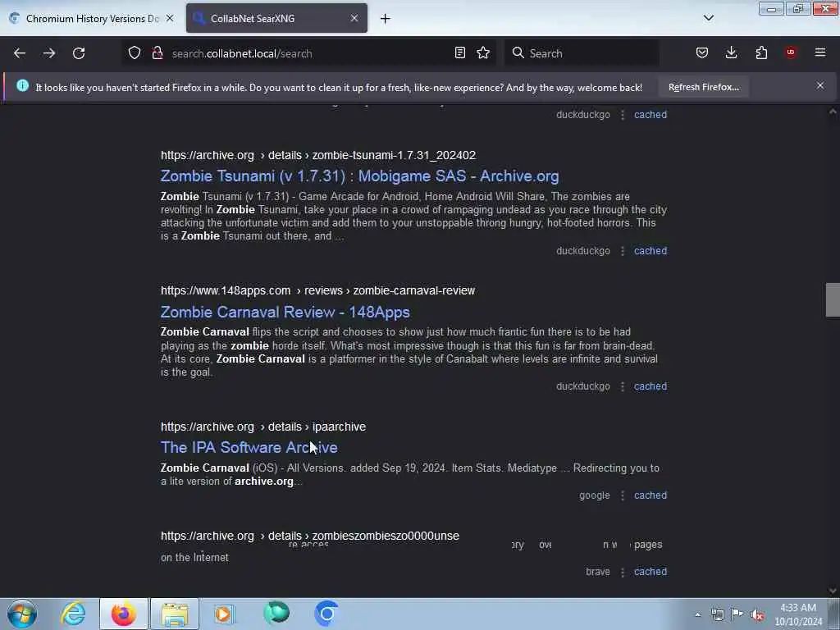The height and width of the screenshot is (630, 840).
Task: Click the google engine label
Action: 594,495
